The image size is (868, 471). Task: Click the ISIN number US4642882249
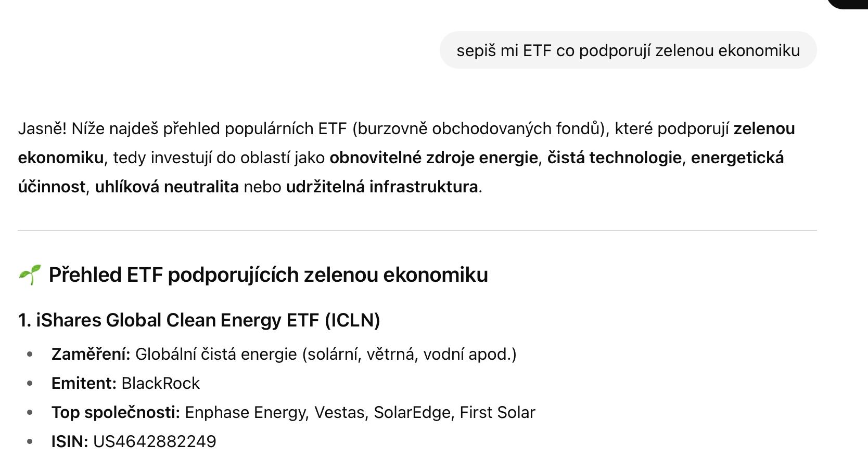point(155,441)
